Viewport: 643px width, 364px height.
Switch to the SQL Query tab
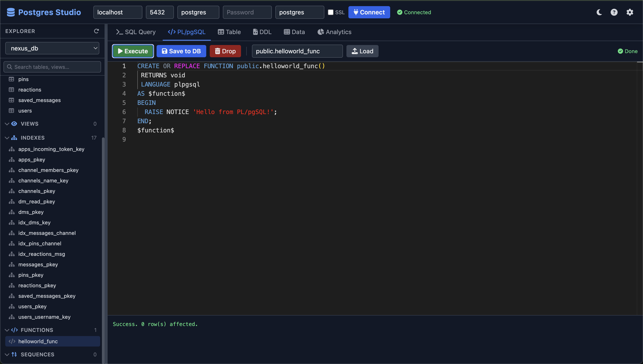(x=136, y=32)
